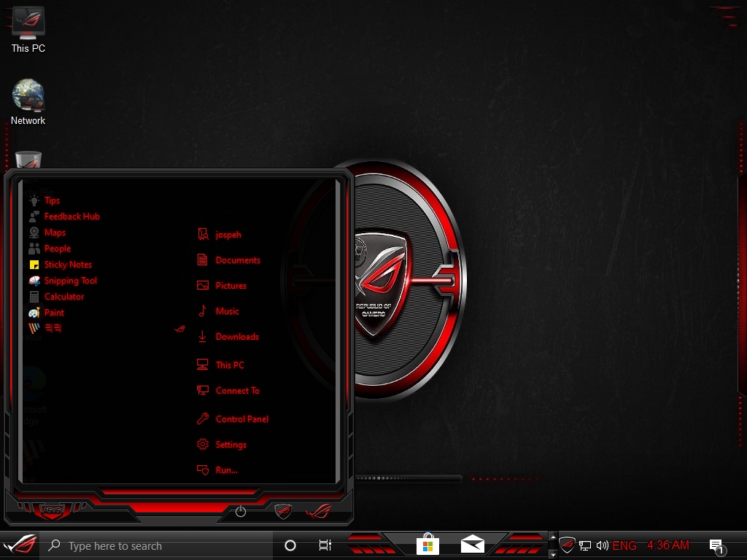Open the volume control in tray
The width and height of the screenshot is (747, 560).
[x=603, y=545]
